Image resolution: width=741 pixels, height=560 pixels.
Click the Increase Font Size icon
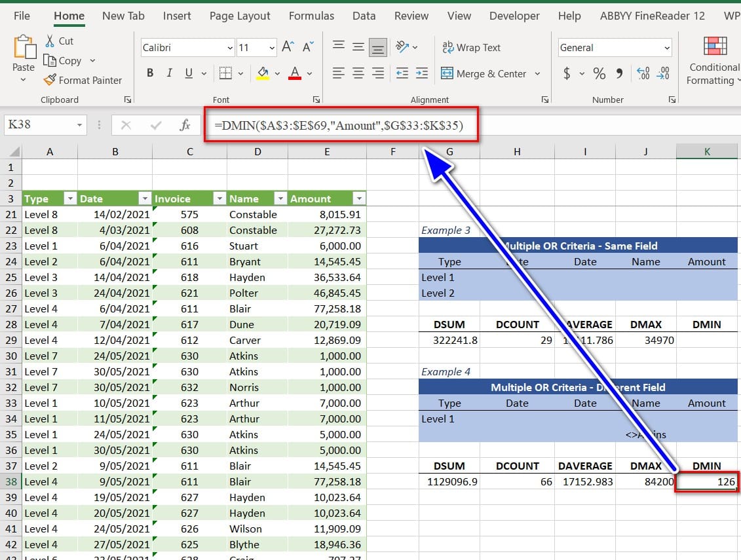(288, 47)
